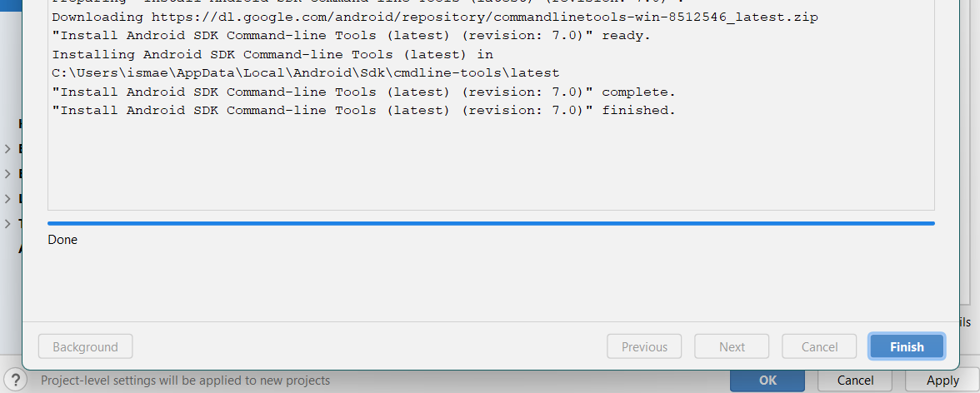Click the greyed-out Cancel beside Finish
Screen dimensions: 980x393
click(x=819, y=346)
